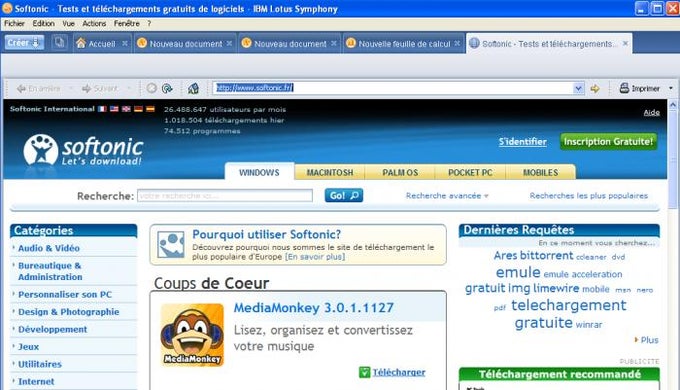The image size is (680, 390).
Task: Click the Home icon in the browser toolbar
Action: point(193,88)
